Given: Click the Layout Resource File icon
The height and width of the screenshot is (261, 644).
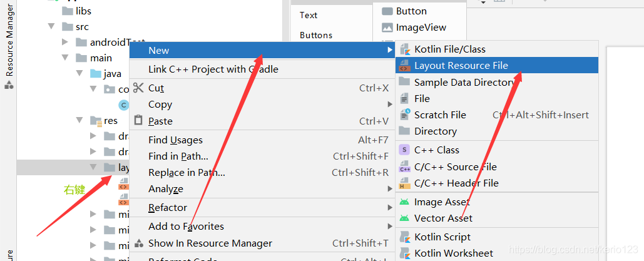Looking at the screenshot, I should (x=404, y=66).
